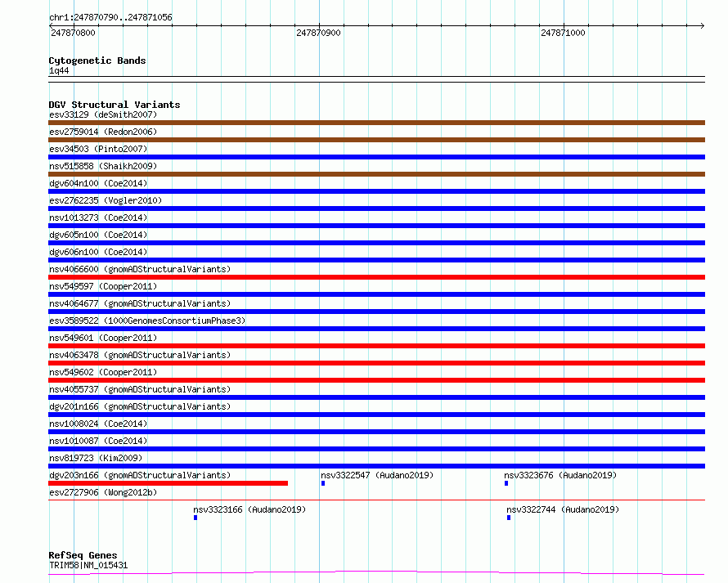Viewport: 728px width, 583px height.
Task: Select nsv819723 (Kim2009) label
Action: point(96,458)
